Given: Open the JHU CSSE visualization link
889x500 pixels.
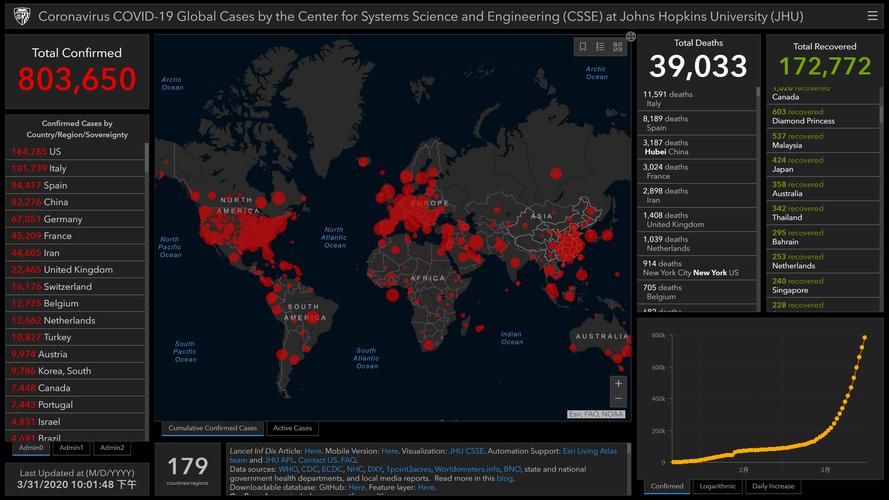Looking at the screenshot, I should click(466, 451).
